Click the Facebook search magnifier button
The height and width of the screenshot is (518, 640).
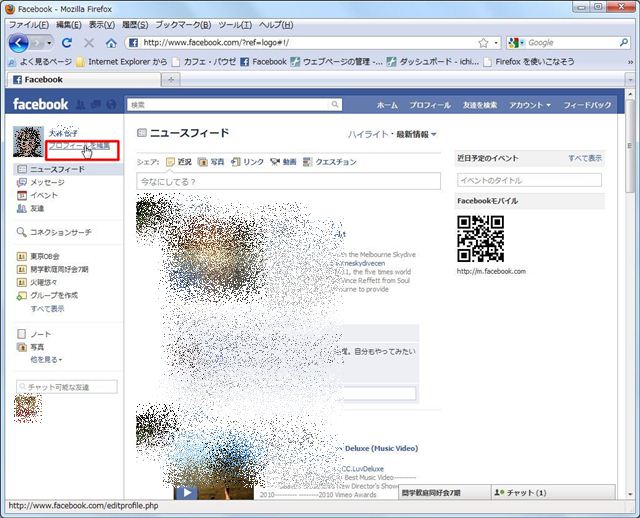pyautogui.click(x=335, y=104)
